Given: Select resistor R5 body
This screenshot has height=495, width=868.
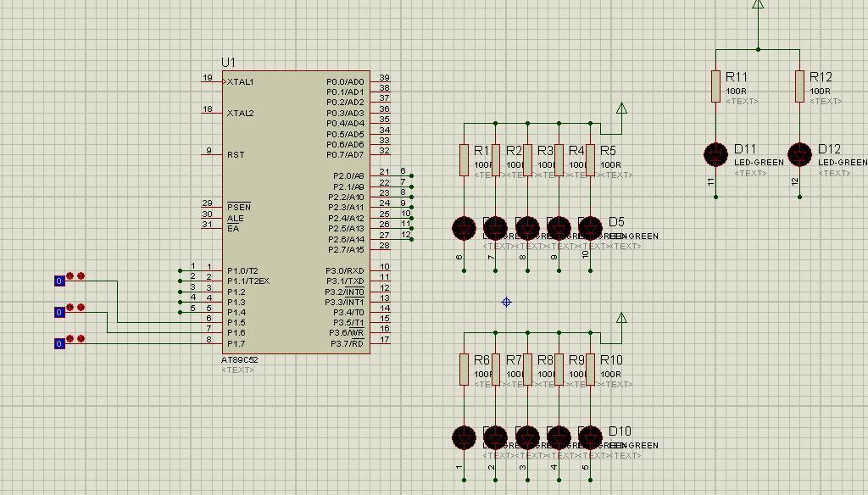Looking at the screenshot, I should [x=590, y=160].
